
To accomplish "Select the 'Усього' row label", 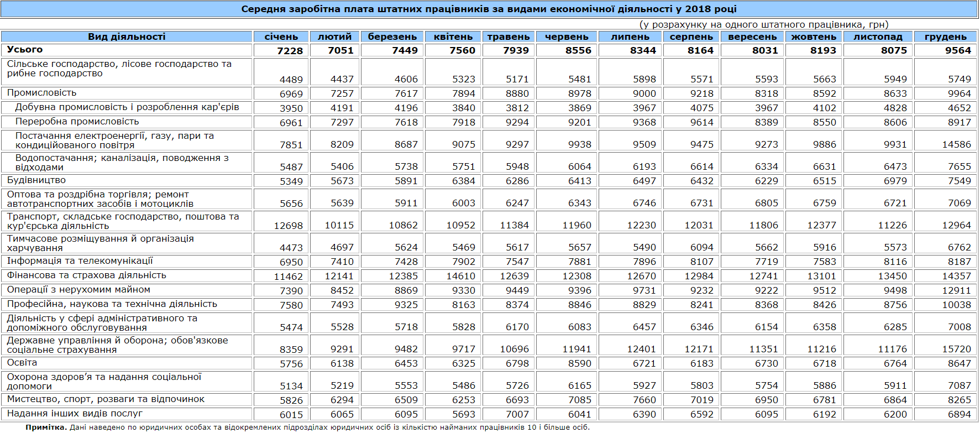I will 25,50.
